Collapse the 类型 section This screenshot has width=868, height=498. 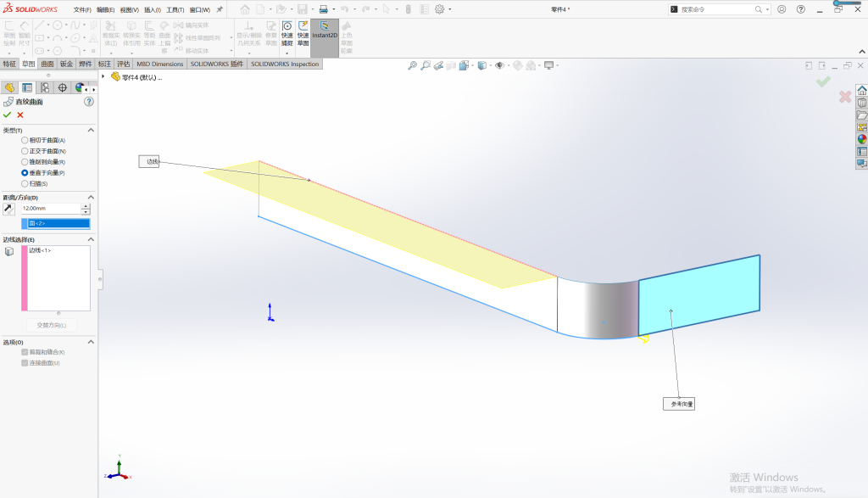91,130
